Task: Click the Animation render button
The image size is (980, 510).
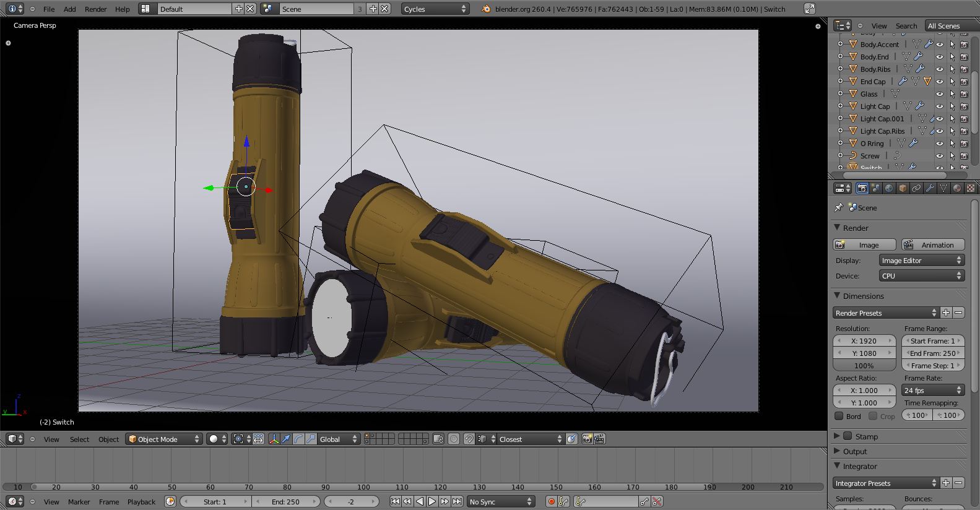Action: click(932, 245)
